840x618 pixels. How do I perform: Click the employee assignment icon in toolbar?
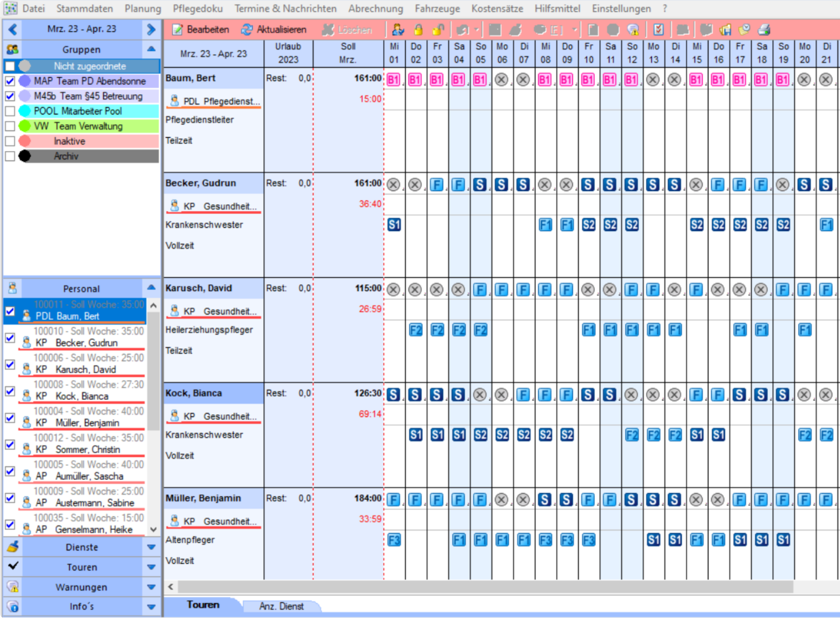pyautogui.click(x=398, y=29)
